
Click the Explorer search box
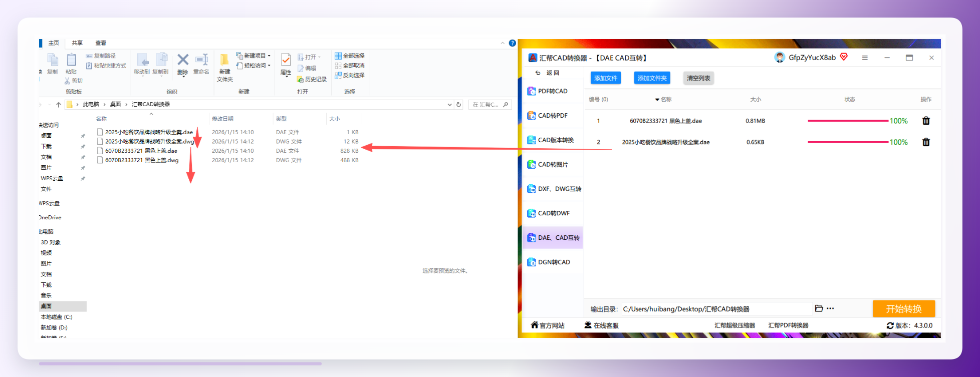tap(490, 105)
